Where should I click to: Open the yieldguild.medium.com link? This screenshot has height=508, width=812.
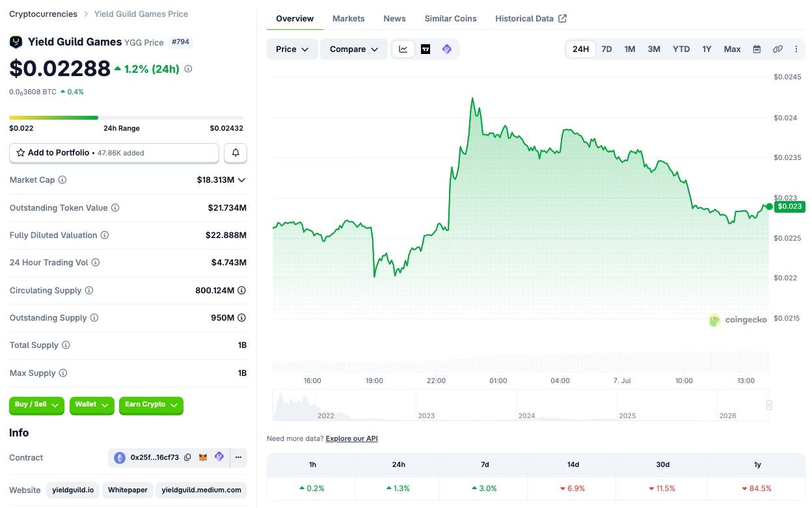202,490
